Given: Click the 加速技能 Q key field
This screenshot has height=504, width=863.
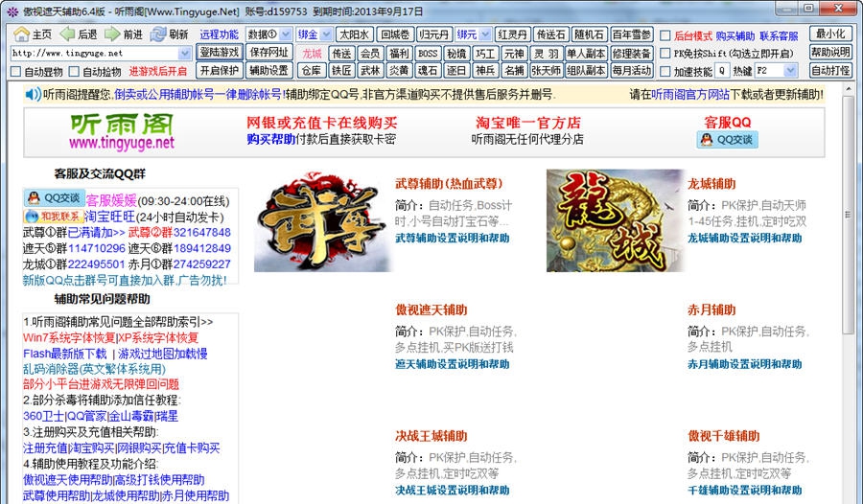Looking at the screenshot, I should (722, 71).
